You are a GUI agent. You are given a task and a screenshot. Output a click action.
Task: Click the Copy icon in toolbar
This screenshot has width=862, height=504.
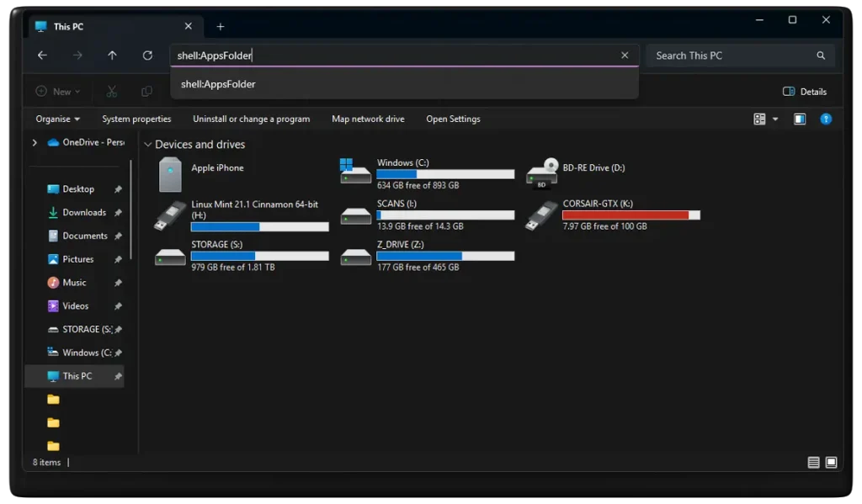(146, 91)
